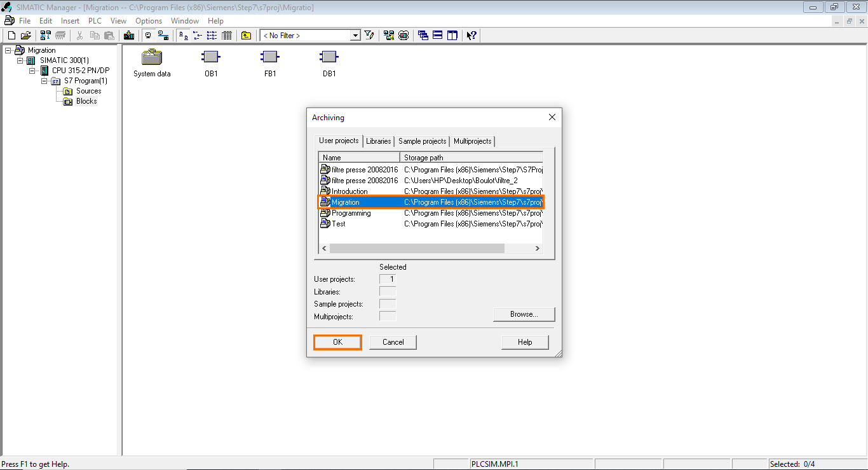
Task: Collapse the SIMATIC 300(1) tree node
Action: click(20, 60)
